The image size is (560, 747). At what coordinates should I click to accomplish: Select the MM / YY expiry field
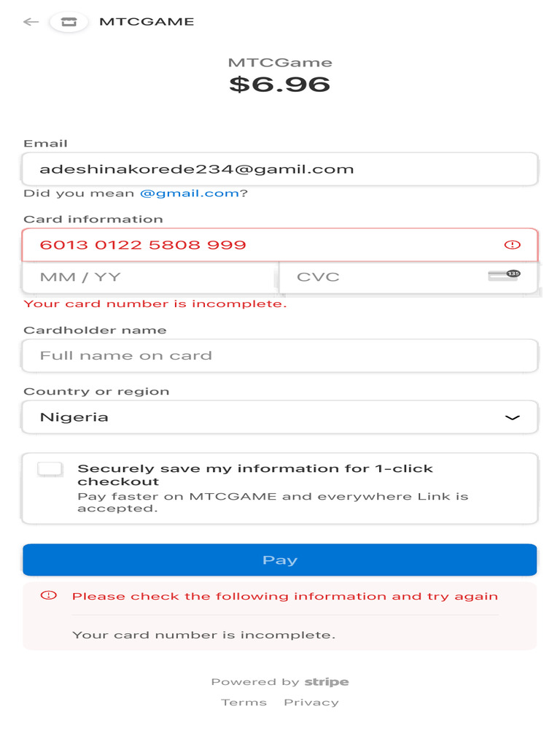tap(150, 277)
